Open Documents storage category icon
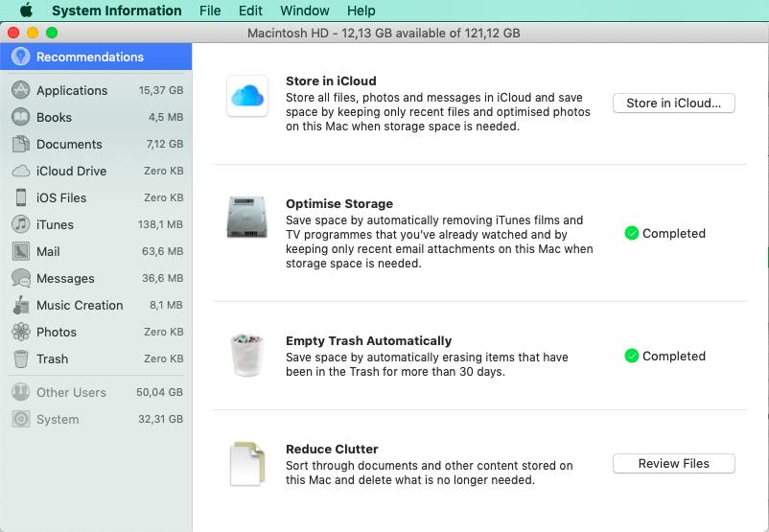 pyautogui.click(x=20, y=144)
